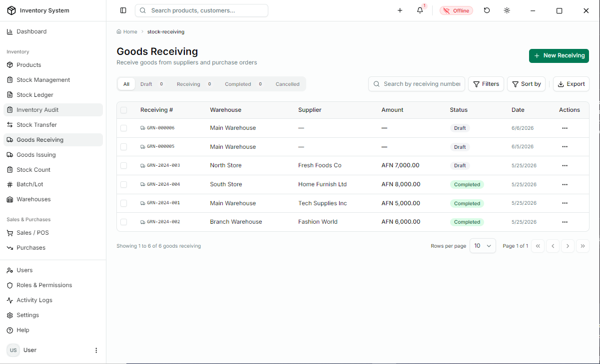Image resolution: width=600 pixels, height=364 pixels.
Task: Switch to the Cancelled tab
Action: pyautogui.click(x=288, y=84)
